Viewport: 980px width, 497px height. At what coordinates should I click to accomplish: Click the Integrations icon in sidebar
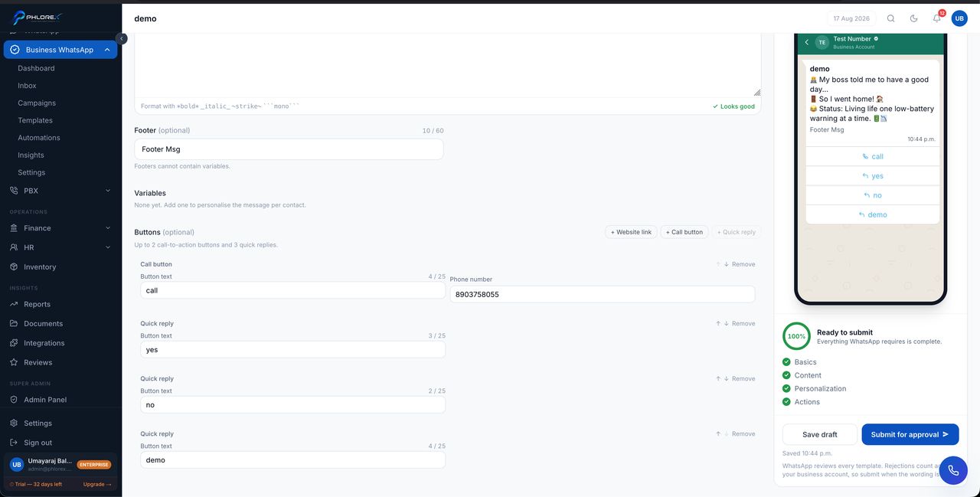(15, 343)
